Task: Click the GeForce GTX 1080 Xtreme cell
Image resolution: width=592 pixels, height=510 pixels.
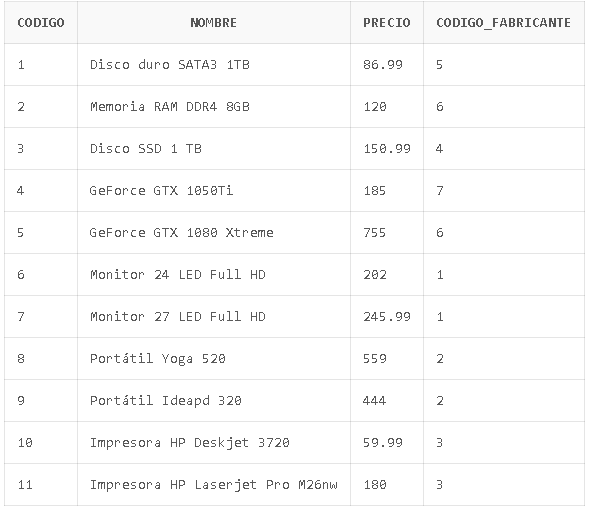Action: (x=214, y=233)
